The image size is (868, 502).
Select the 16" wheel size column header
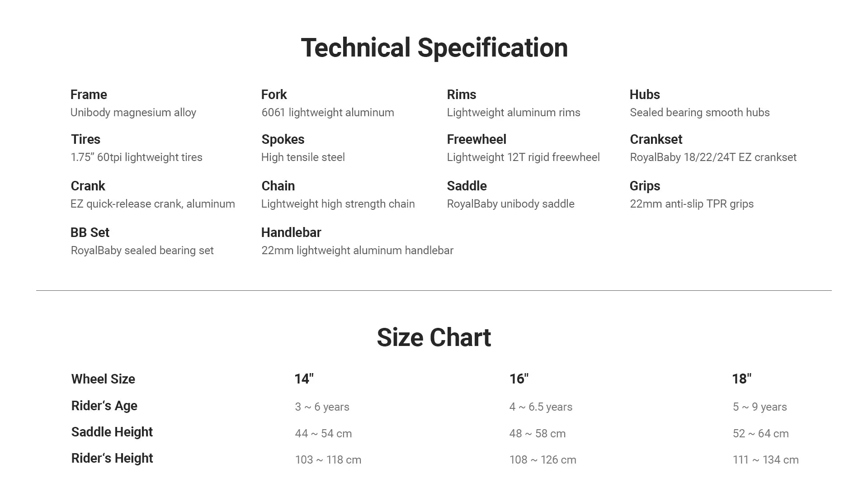click(x=519, y=379)
